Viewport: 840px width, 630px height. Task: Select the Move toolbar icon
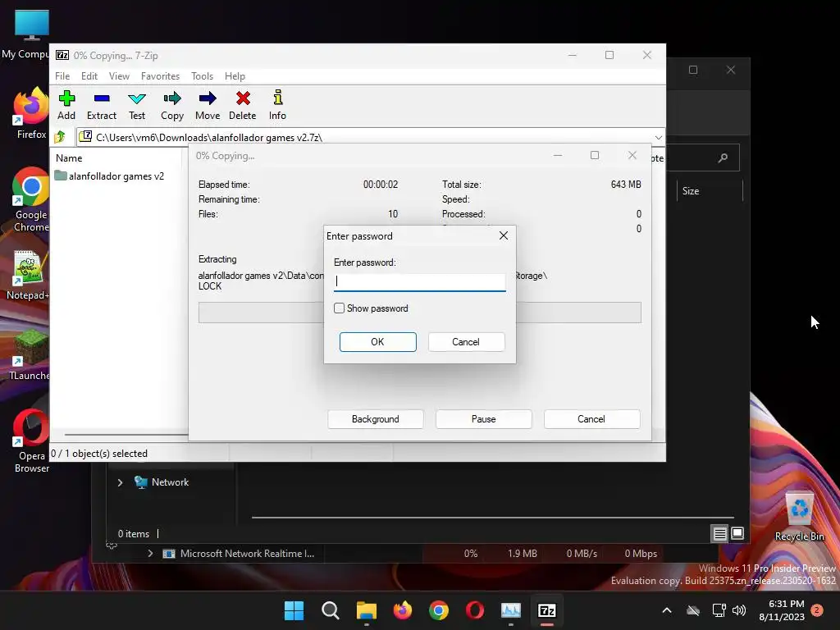point(208,105)
